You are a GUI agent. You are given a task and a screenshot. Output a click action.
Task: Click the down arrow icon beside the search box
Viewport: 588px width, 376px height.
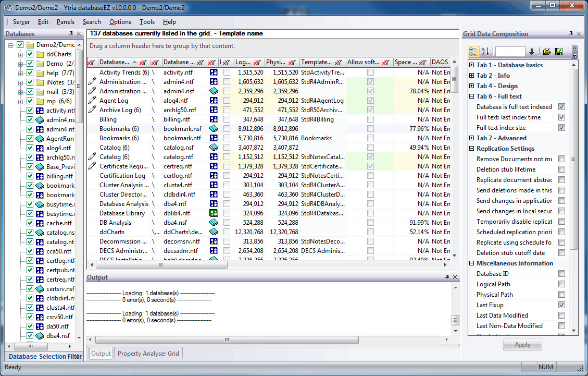point(532,52)
